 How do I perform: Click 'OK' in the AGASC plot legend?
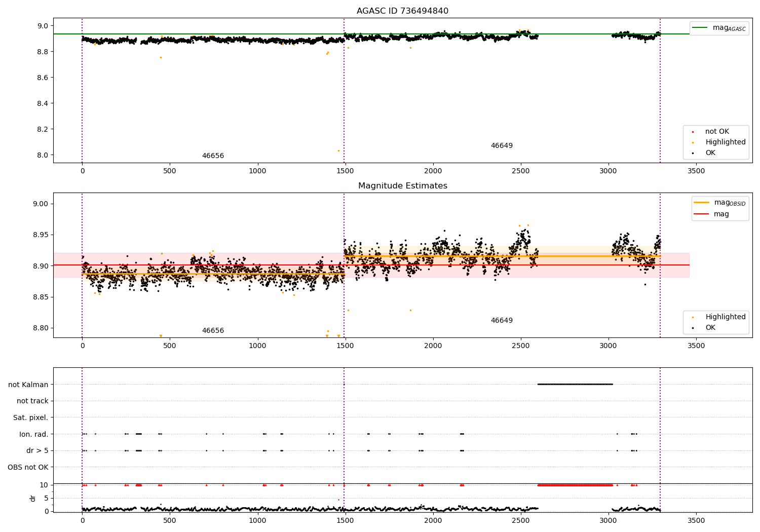pyautogui.click(x=710, y=153)
